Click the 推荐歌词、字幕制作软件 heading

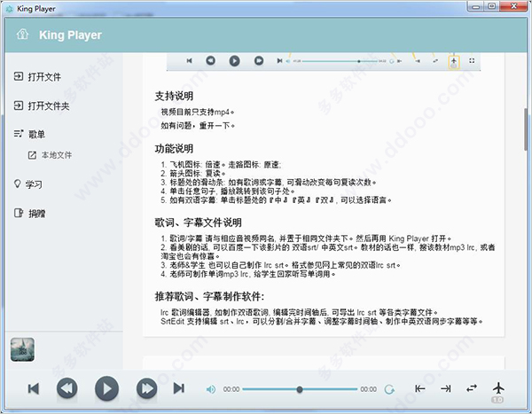(x=209, y=296)
